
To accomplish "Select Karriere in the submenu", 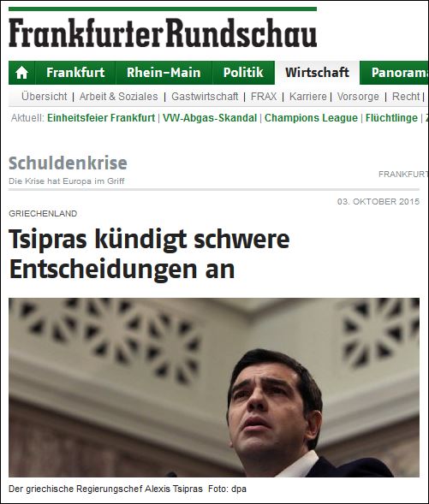I will (x=308, y=97).
